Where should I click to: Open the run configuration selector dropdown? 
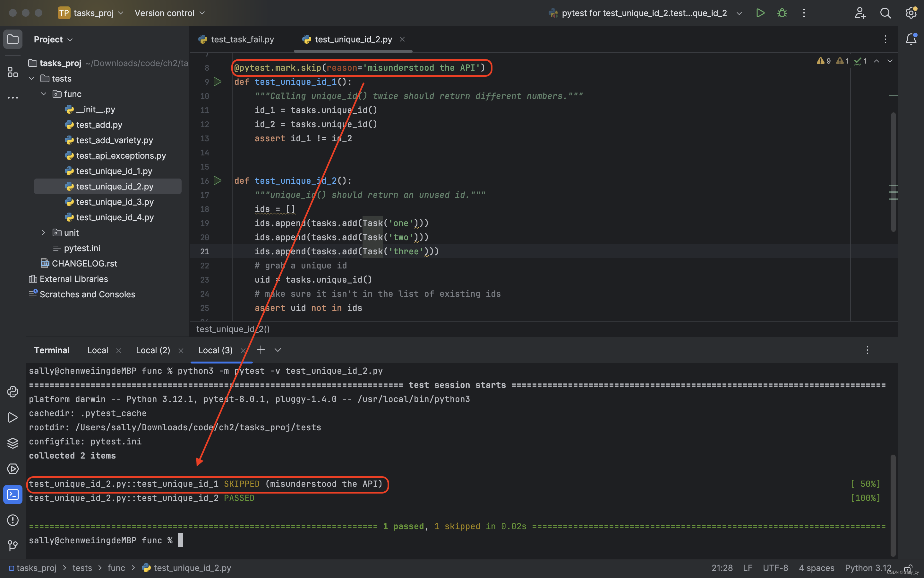pos(645,13)
